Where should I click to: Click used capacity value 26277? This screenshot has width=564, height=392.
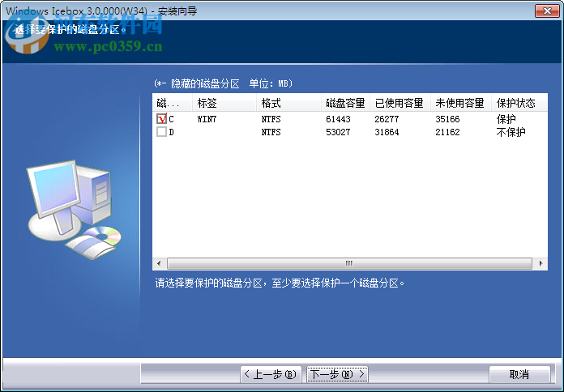tap(387, 119)
